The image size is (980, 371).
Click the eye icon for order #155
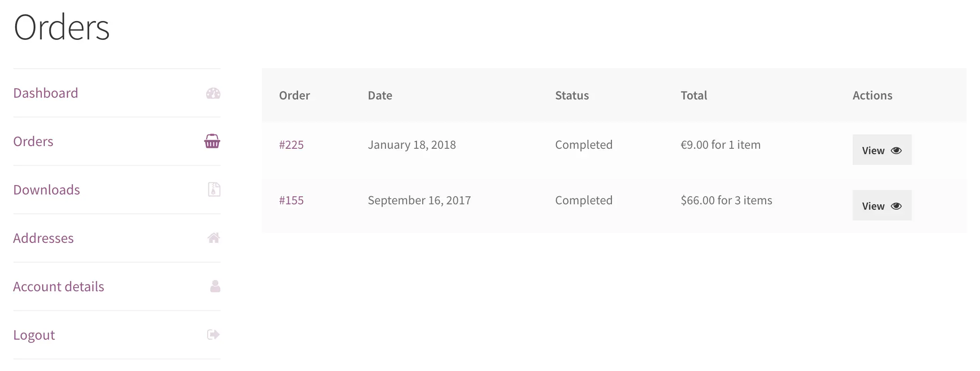896,206
